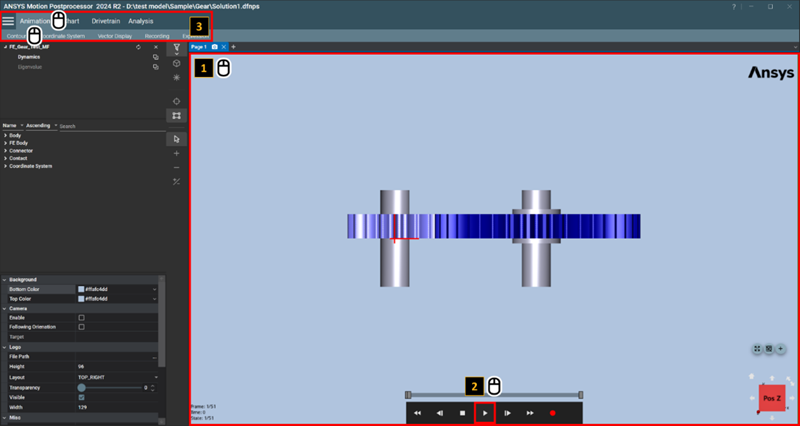Viewport: 800px width, 426px height.
Task: Expand the Body tree node
Action: click(x=5, y=136)
